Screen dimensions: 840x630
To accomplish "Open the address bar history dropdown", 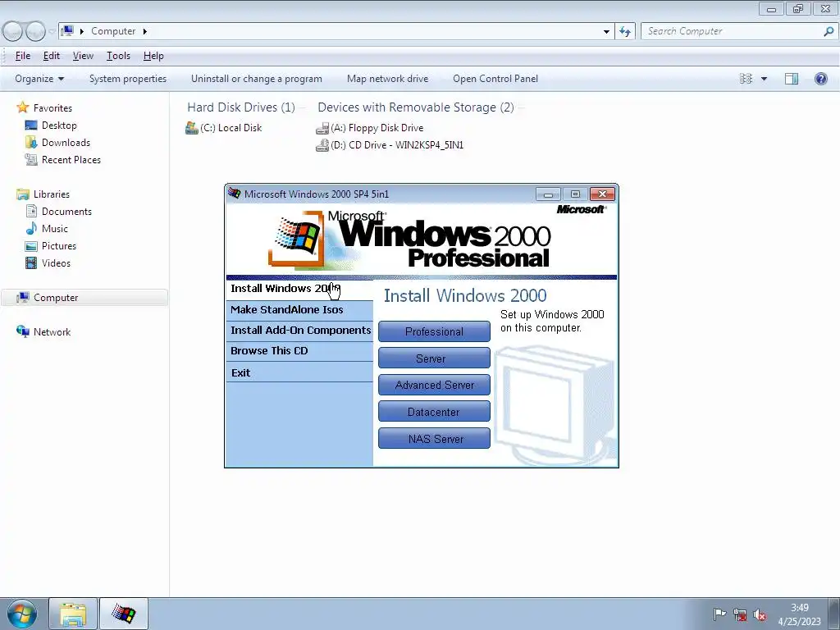I will [606, 32].
